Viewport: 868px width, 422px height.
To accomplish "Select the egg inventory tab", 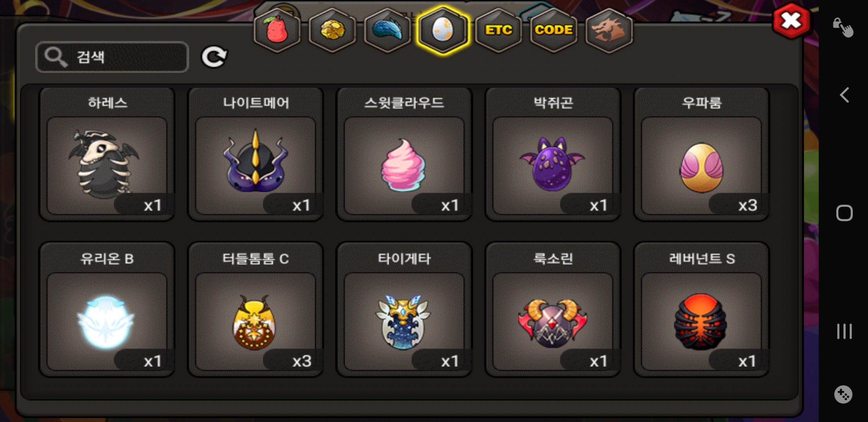I will (x=443, y=30).
